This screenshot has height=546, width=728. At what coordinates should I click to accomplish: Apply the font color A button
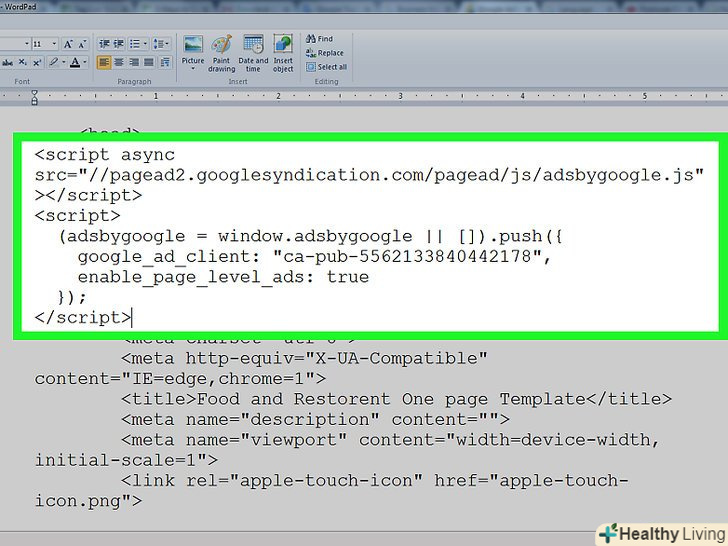point(75,62)
